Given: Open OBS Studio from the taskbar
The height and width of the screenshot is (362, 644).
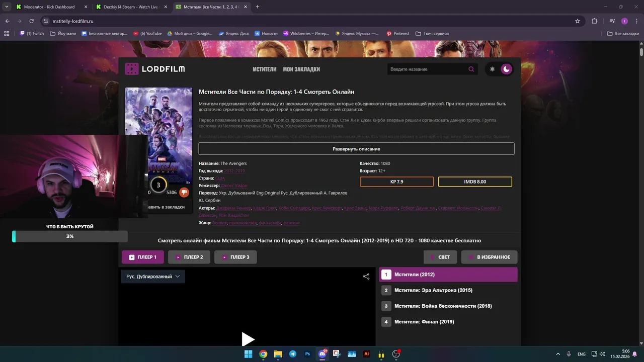Looking at the screenshot, I should (x=396, y=354).
